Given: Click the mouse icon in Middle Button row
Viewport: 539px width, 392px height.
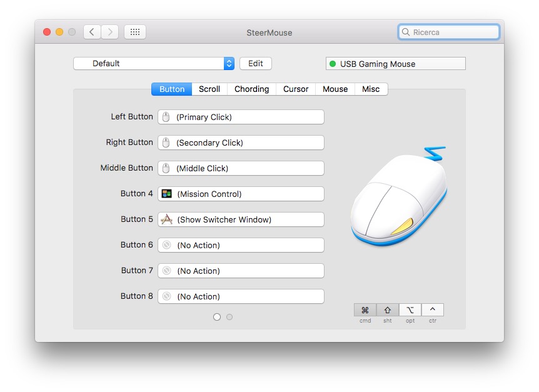Looking at the screenshot, I should click(x=166, y=168).
